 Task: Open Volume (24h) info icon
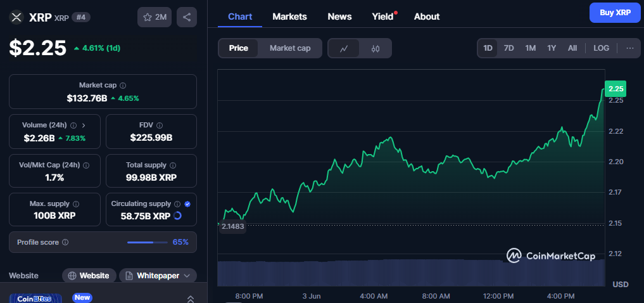tap(73, 126)
